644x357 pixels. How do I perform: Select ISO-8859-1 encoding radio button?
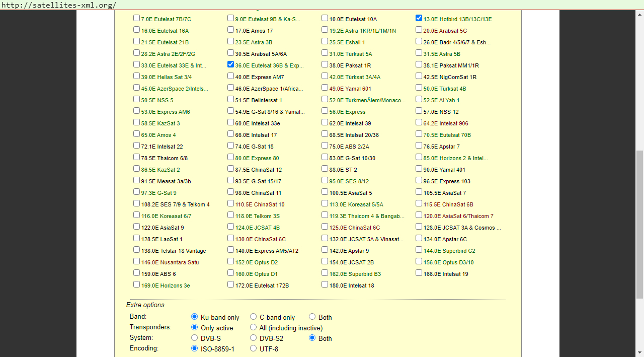point(195,348)
